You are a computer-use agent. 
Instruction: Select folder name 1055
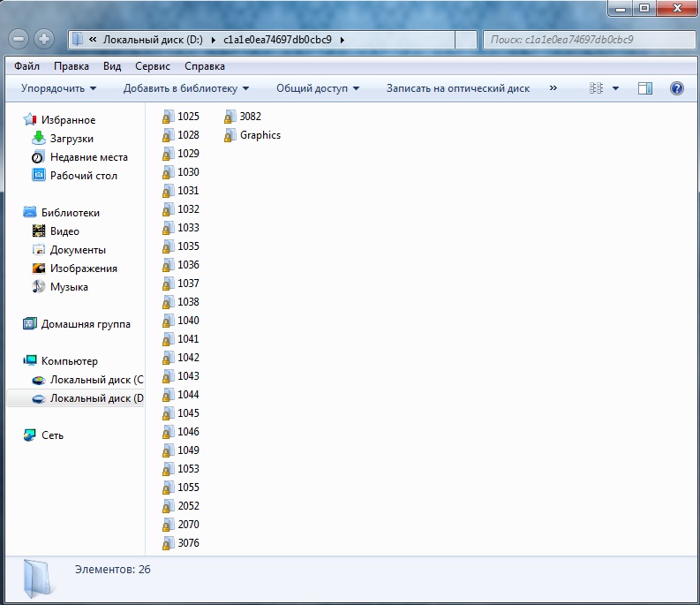(x=188, y=487)
